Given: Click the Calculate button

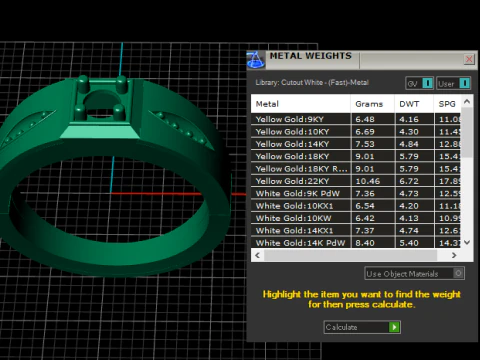Looking at the screenshot, I should click(x=362, y=327).
